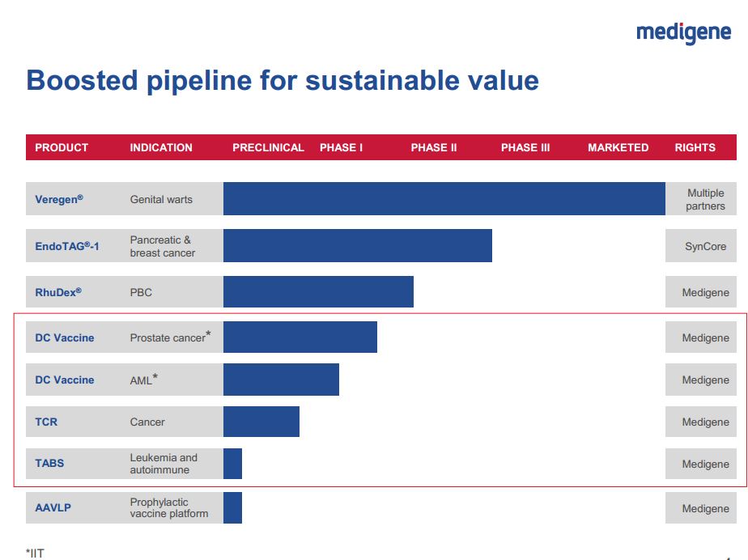Screen dimensions: 748x560
Task: Click the Genital warts indication text
Action: 161,199
